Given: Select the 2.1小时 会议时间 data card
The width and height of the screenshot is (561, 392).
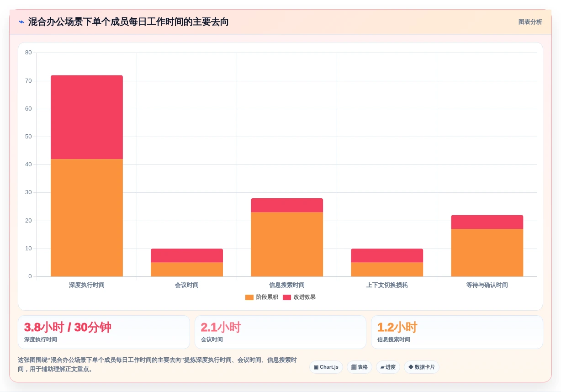Looking at the screenshot, I should (x=280, y=332).
